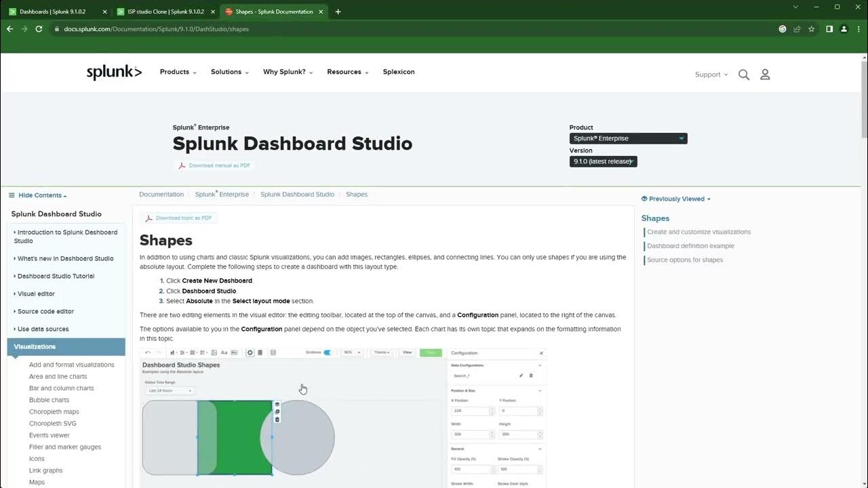
Task: Expand Dashboard Studio Tutorial section
Action: [54, 276]
